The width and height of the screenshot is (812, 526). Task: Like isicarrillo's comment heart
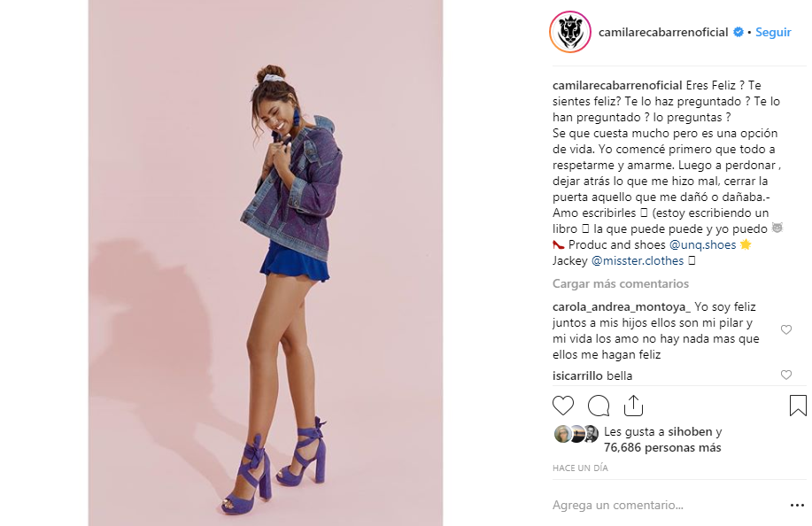click(786, 375)
